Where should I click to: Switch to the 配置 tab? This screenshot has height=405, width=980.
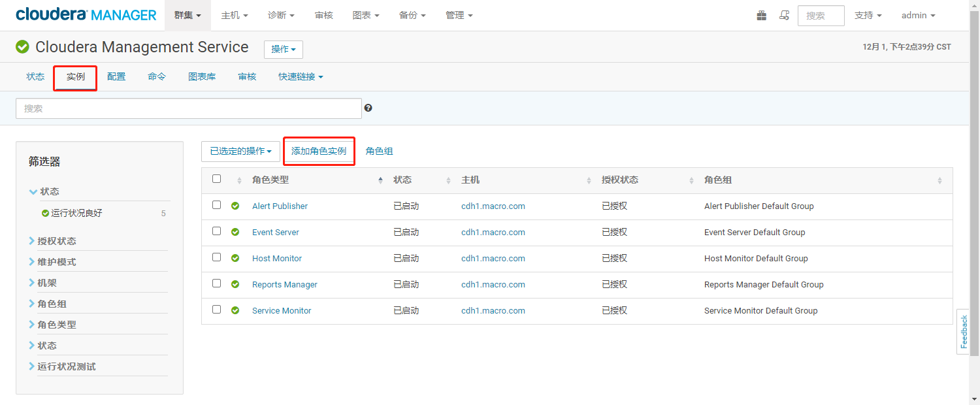(116, 76)
